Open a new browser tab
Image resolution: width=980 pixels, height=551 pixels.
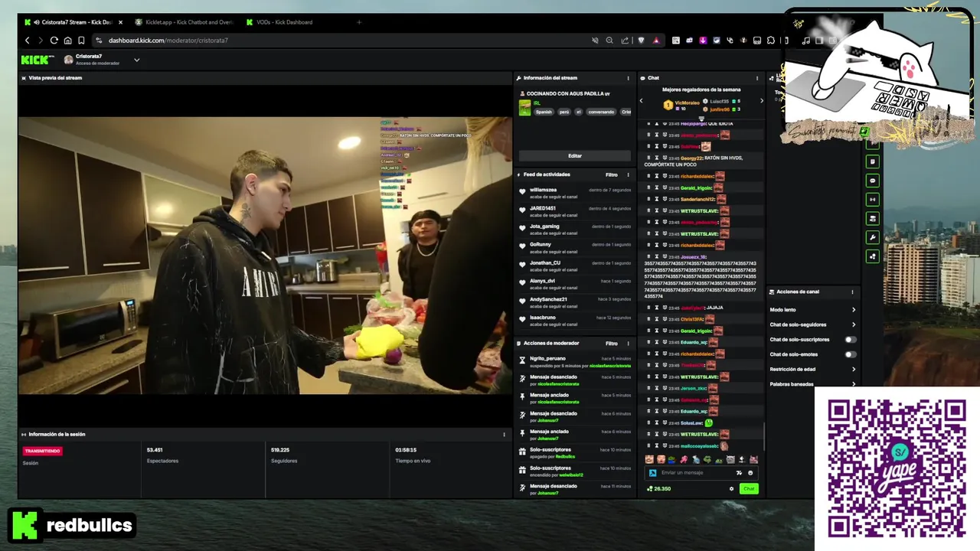tap(358, 22)
